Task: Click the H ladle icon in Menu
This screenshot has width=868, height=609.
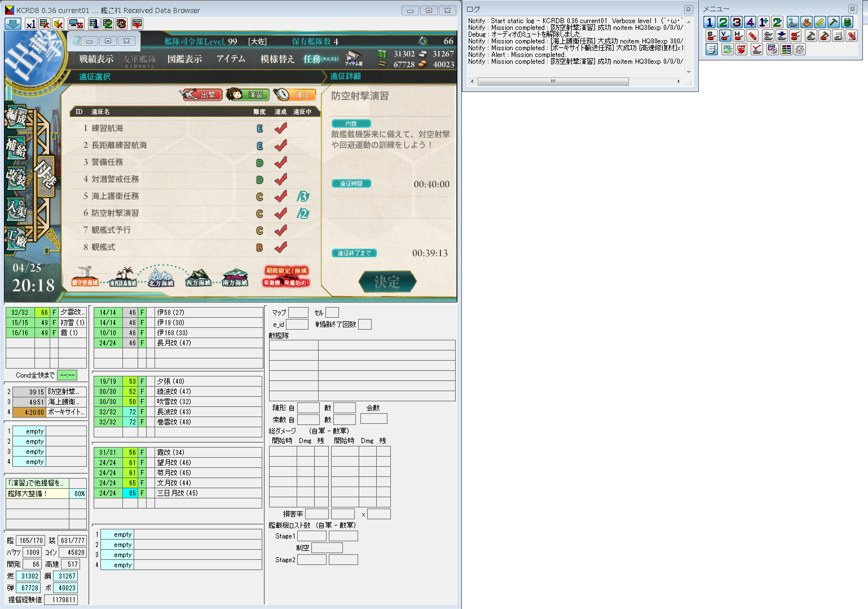Action: tap(739, 36)
